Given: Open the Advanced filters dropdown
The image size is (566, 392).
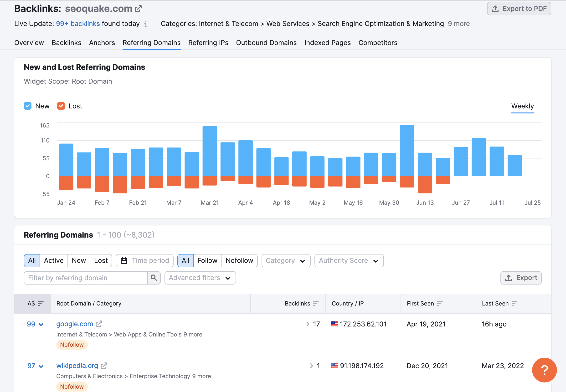Looking at the screenshot, I should point(200,278).
